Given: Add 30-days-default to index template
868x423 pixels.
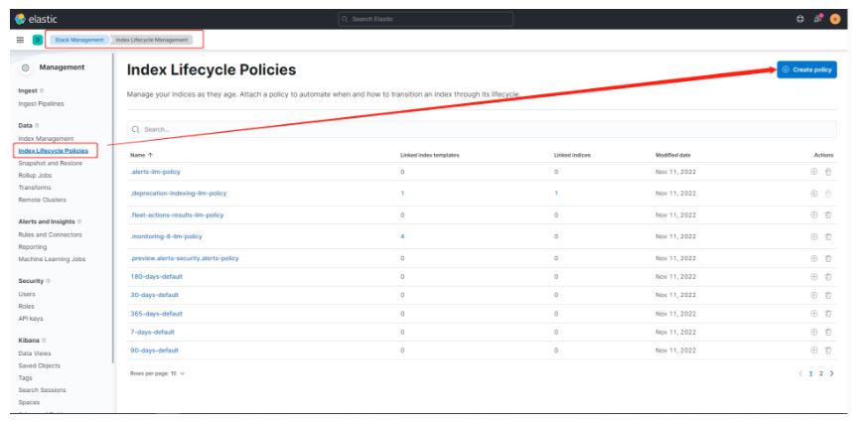Looking at the screenshot, I should pyautogui.click(x=813, y=295).
